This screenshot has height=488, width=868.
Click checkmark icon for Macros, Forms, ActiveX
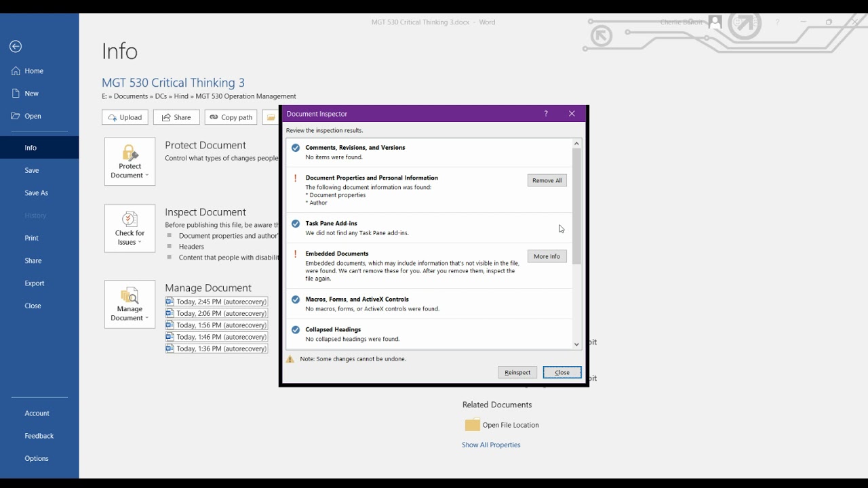296,300
